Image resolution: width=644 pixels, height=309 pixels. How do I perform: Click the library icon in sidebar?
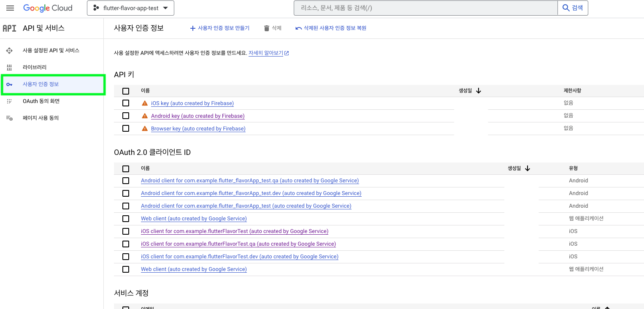(x=9, y=68)
